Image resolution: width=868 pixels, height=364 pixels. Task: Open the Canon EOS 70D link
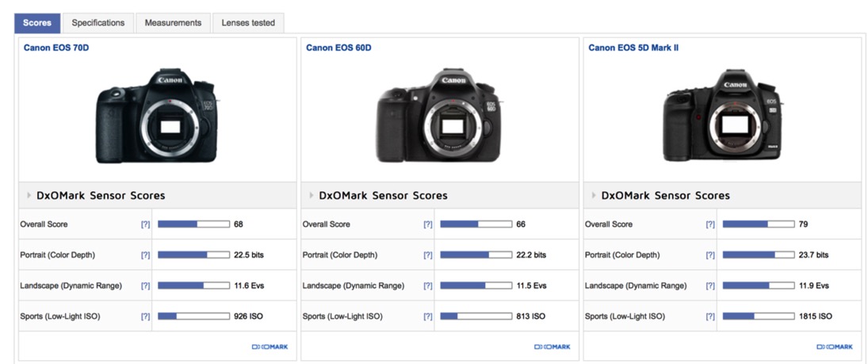[56, 48]
